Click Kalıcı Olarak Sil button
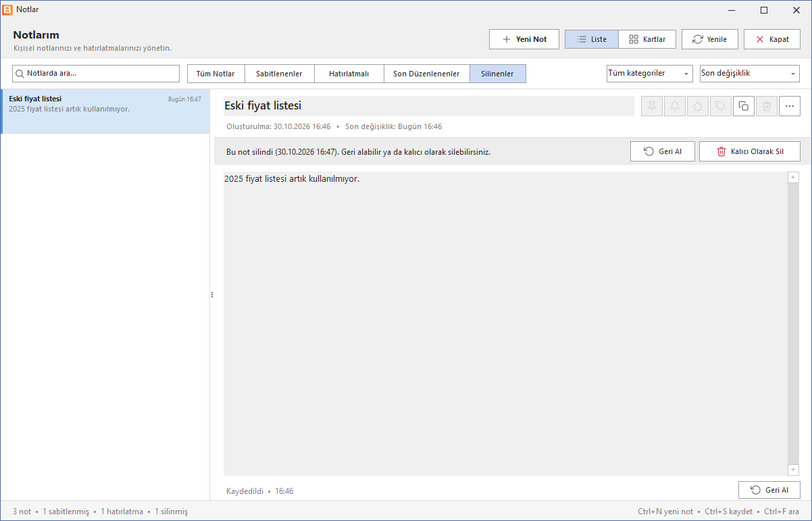Screen dimensions: 812x521 point(750,151)
